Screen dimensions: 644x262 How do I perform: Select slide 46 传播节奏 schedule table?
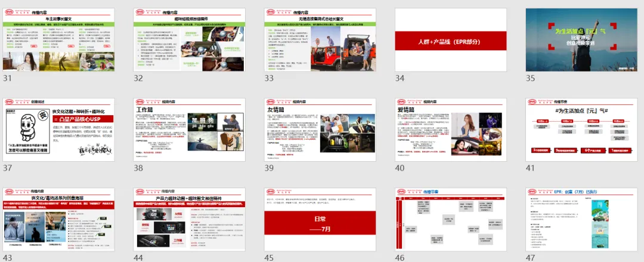pyautogui.click(x=451, y=219)
